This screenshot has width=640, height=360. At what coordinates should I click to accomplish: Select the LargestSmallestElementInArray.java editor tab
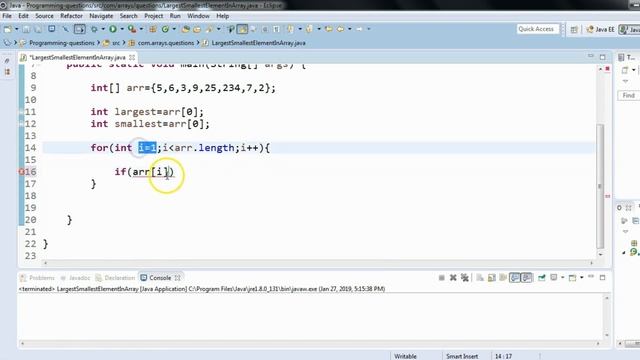click(78, 58)
